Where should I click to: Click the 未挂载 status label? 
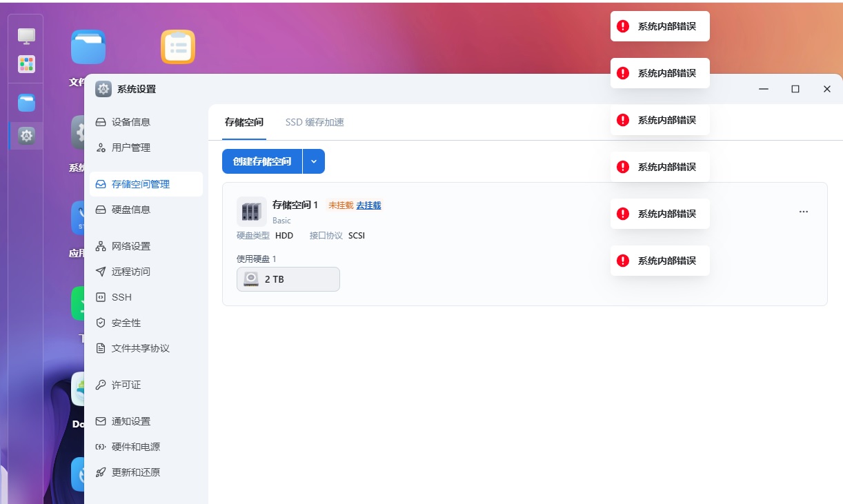(x=341, y=205)
